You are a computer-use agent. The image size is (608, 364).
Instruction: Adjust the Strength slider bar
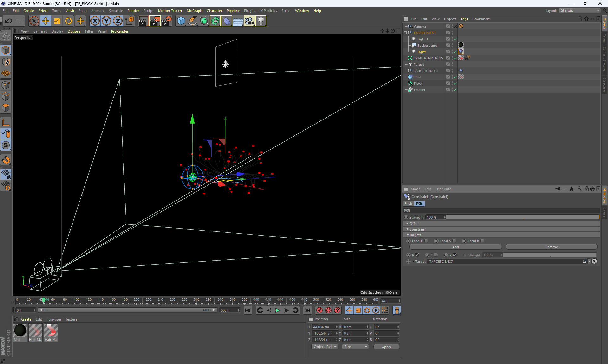pyautogui.click(x=522, y=217)
